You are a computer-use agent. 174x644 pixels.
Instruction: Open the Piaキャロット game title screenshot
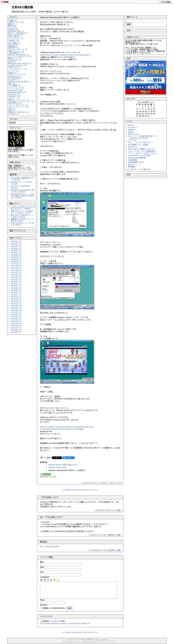pyautogui.click(x=67, y=362)
